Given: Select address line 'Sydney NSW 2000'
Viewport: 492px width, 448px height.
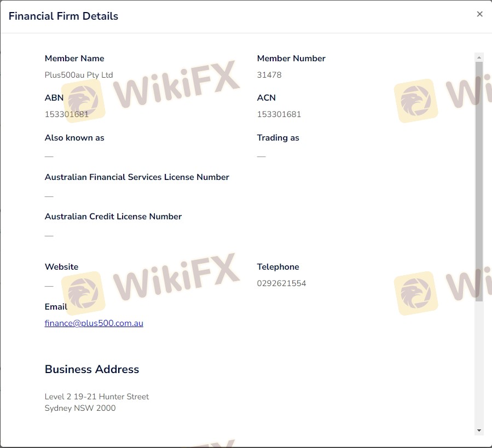Looking at the screenshot, I should click(x=80, y=408).
